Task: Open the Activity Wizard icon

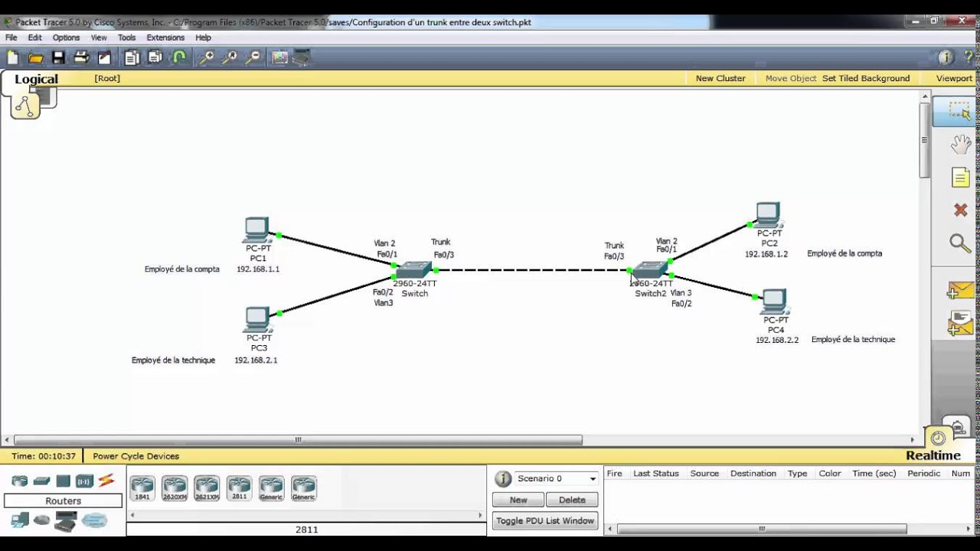Action: click(x=104, y=57)
